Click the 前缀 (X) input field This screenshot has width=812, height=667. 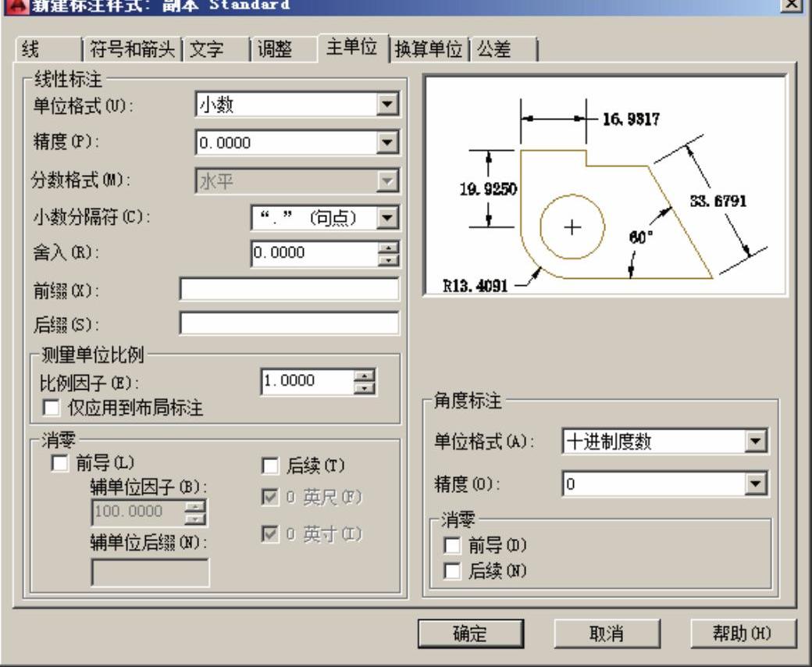pyautogui.click(x=289, y=289)
